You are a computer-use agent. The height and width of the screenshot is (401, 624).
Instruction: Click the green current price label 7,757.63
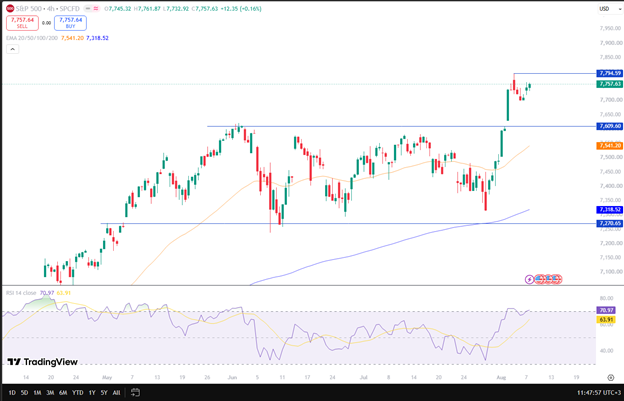609,84
